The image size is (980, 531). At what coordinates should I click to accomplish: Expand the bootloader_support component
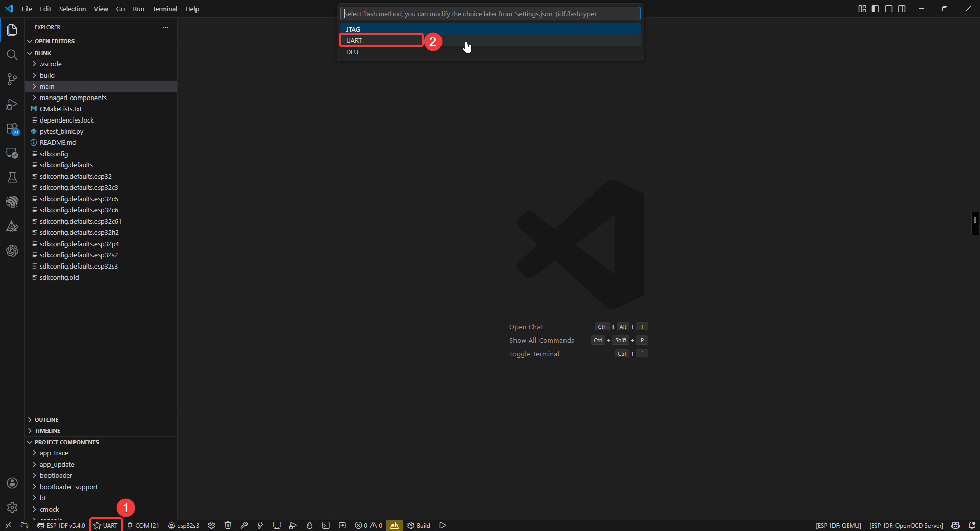(x=101, y=487)
